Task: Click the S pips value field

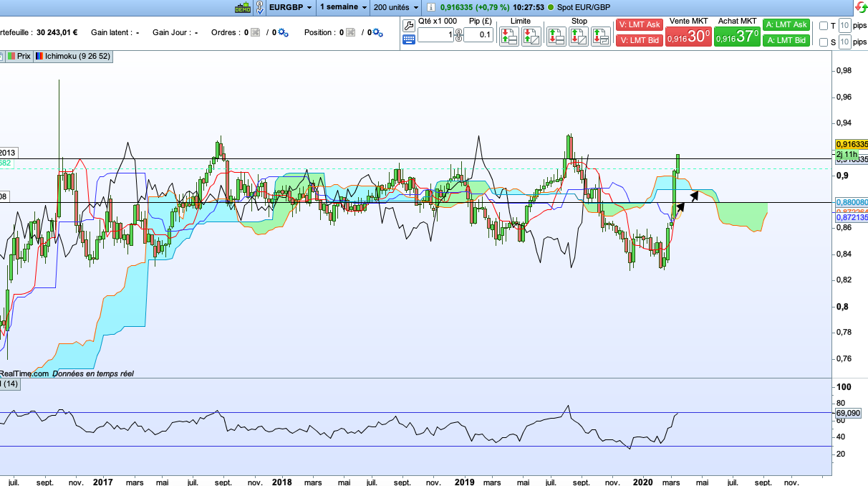Action: point(844,42)
